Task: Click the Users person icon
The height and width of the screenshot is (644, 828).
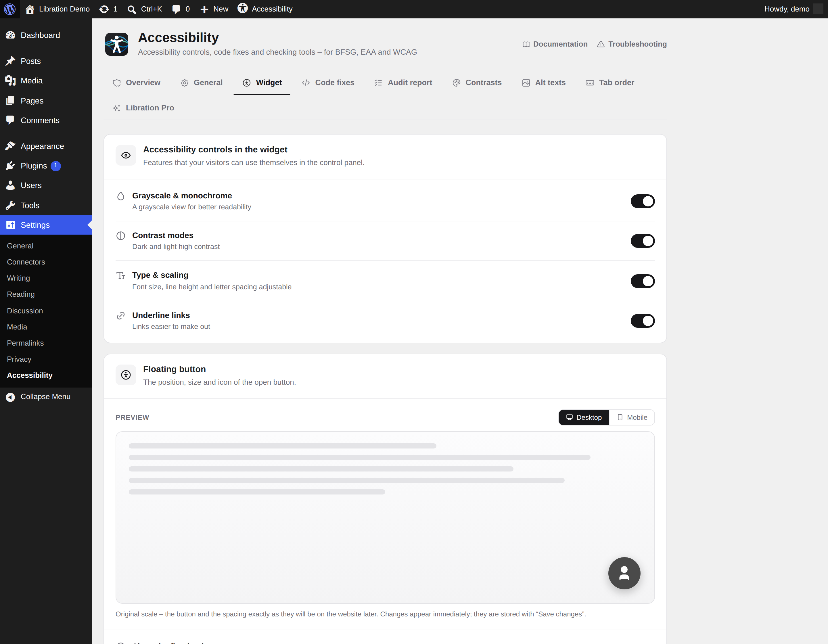Action: click(11, 185)
